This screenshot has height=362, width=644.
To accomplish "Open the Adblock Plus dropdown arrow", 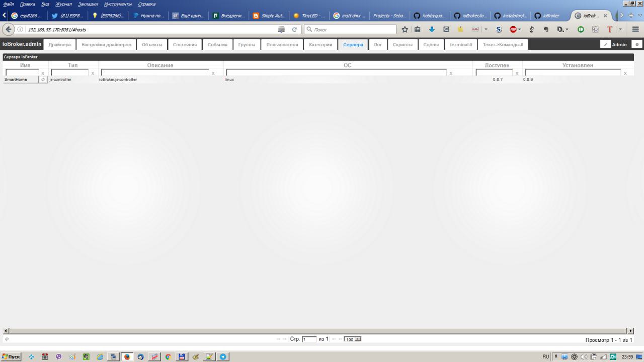I will (519, 30).
